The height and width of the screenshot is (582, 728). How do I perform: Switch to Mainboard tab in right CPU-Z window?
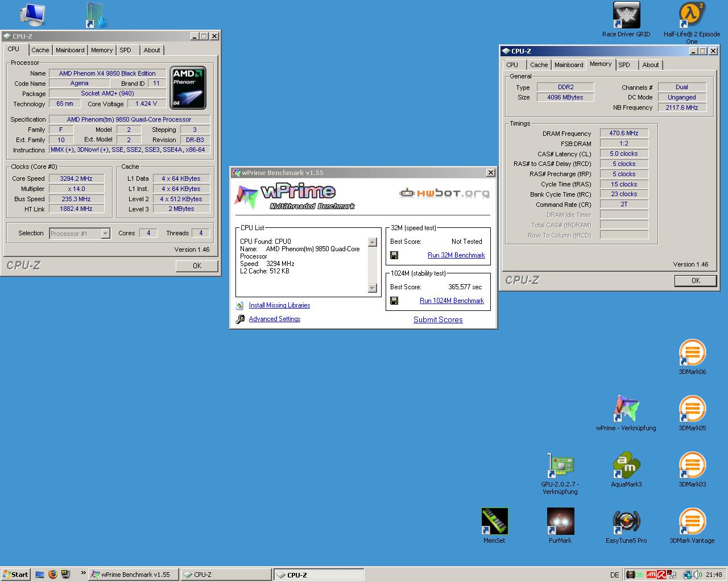[569, 65]
